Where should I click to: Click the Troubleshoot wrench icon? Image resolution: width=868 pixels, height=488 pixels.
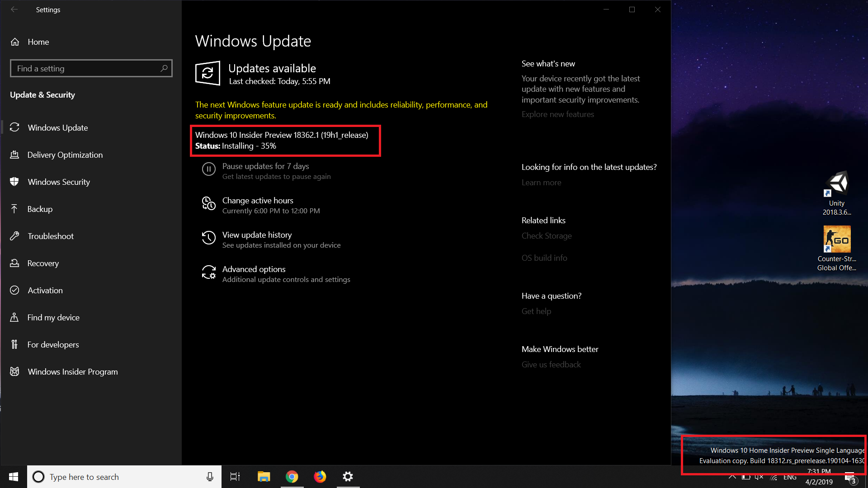tap(14, 236)
